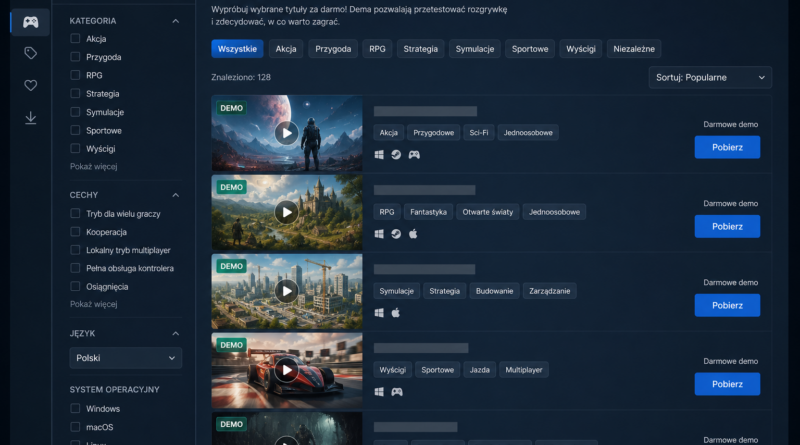Viewport: 800px width, 445px height.
Task: Select the Akcja filter tab
Action: [286, 49]
